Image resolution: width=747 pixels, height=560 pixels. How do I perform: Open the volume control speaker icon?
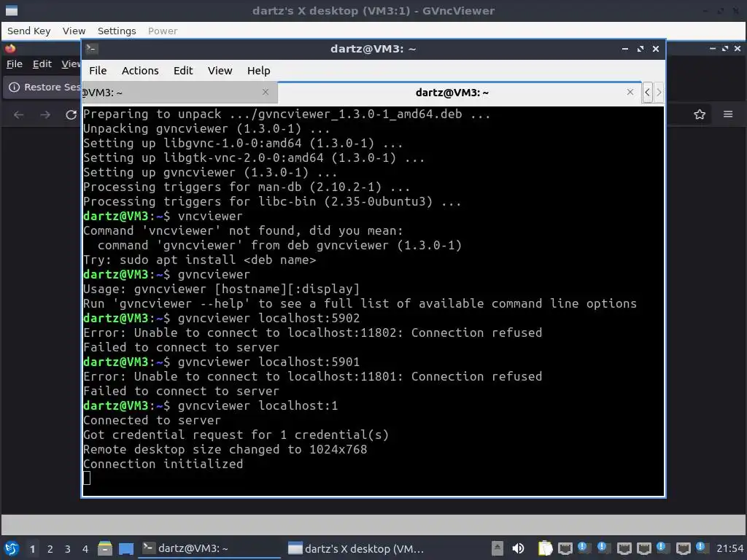click(x=518, y=548)
